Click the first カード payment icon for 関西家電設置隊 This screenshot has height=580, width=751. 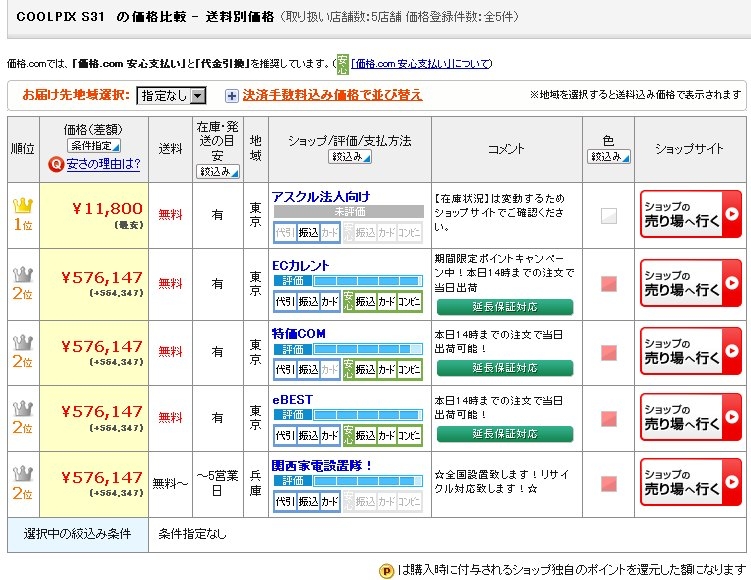coord(330,501)
